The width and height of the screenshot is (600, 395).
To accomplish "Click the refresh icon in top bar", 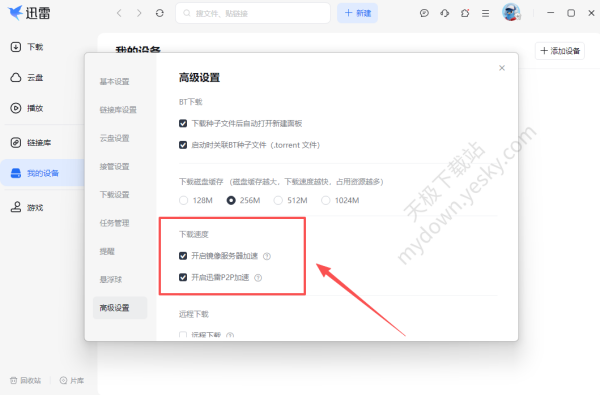I will click(x=160, y=13).
